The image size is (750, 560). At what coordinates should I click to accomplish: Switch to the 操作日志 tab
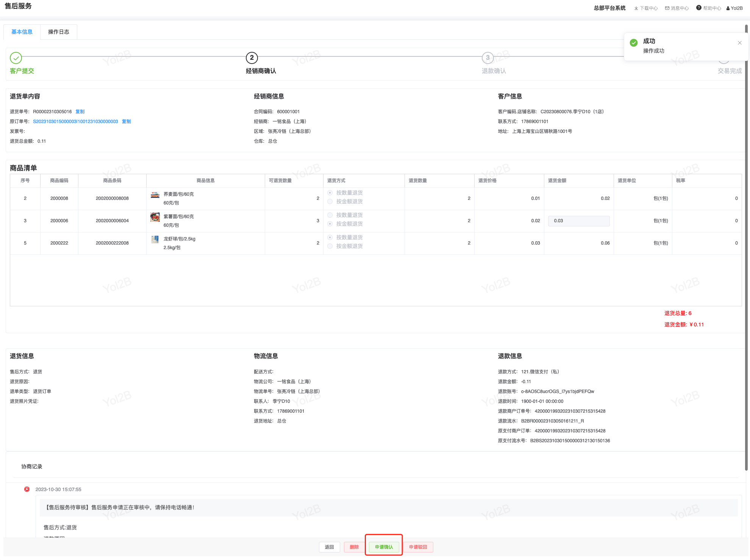(x=59, y=32)
